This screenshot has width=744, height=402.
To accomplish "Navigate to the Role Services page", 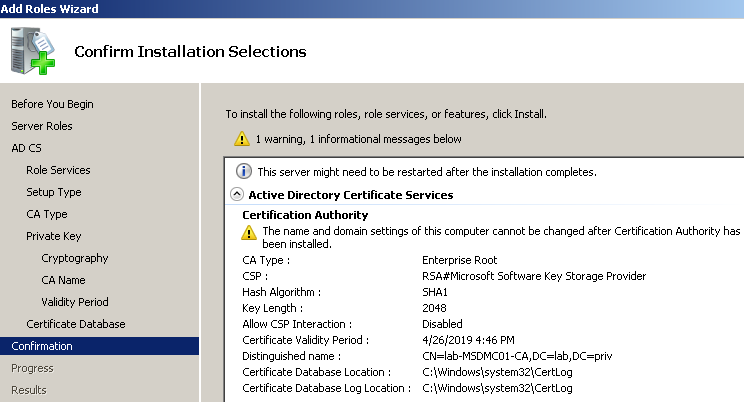I will click(58, 170).
